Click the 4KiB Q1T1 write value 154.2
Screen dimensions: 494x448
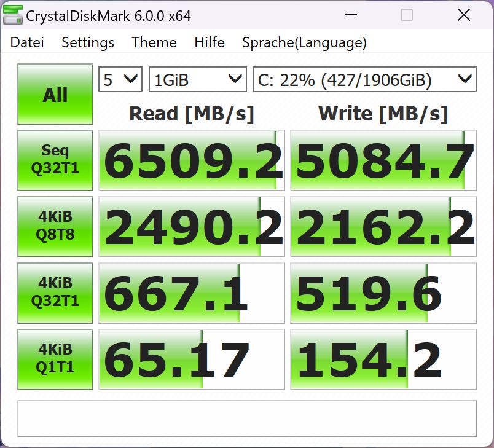[383, 360]
